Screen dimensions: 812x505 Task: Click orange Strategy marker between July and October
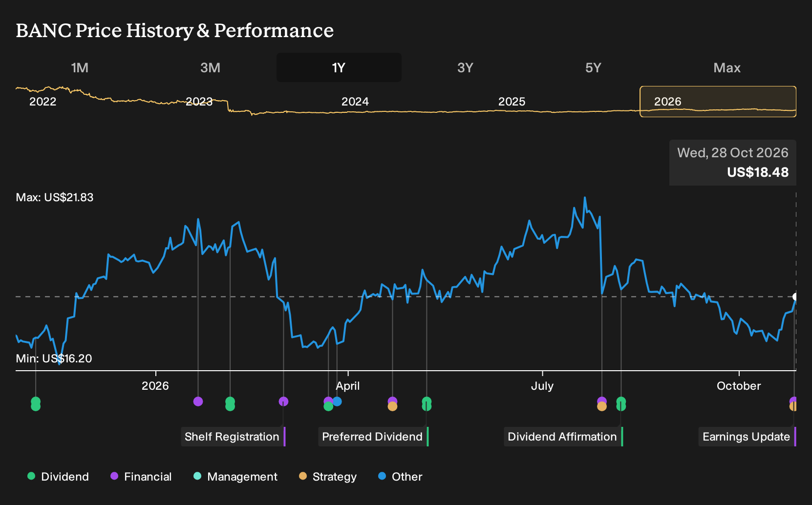click(x=602, y=406)
